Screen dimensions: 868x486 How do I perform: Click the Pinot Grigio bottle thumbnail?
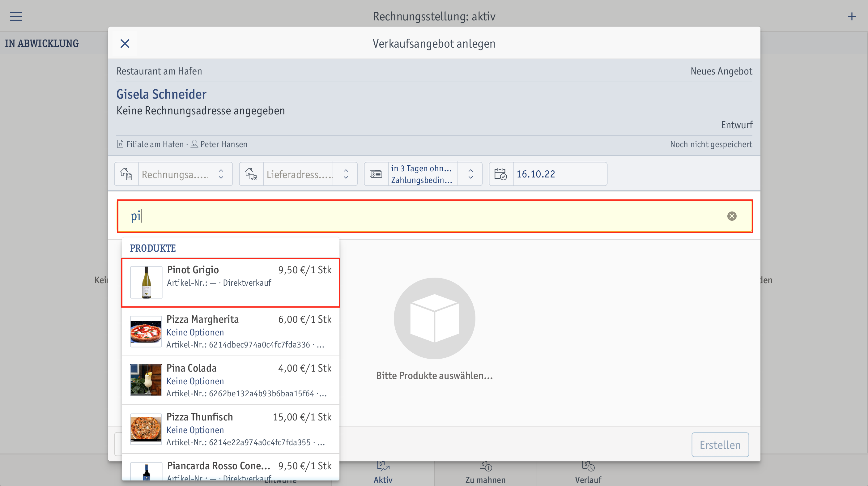146,282
